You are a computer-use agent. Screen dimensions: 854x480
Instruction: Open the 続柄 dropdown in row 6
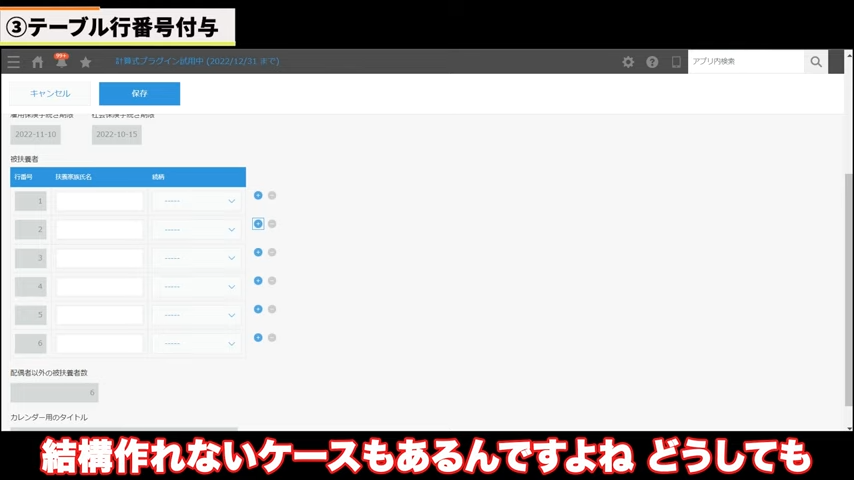click(196, 343)
